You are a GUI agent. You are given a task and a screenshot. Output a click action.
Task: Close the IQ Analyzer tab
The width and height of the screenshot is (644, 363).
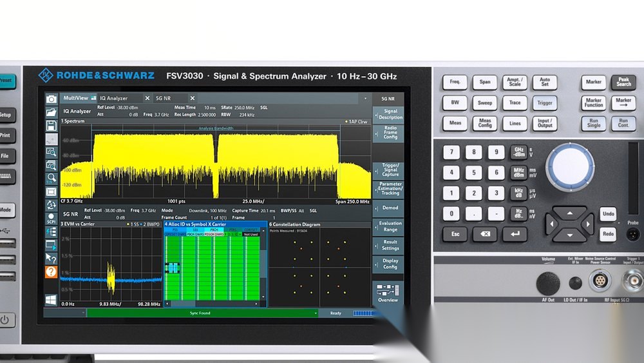point(147,98)
